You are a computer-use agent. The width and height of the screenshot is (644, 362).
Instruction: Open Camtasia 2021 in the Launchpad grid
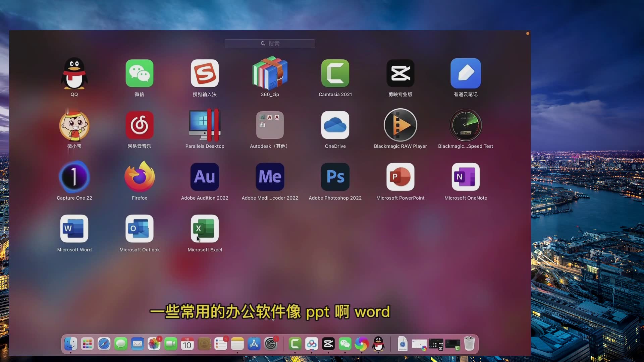(x=335, y=73)
